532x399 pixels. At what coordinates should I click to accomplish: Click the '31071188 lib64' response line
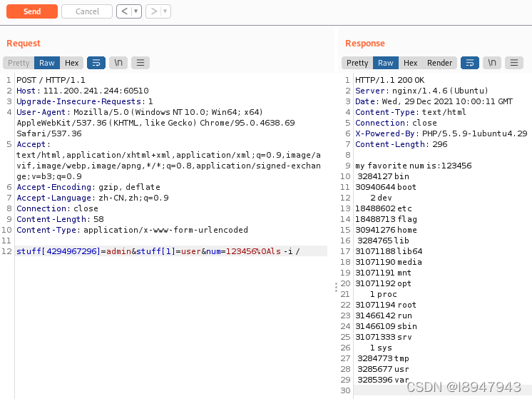pos(389,251)
